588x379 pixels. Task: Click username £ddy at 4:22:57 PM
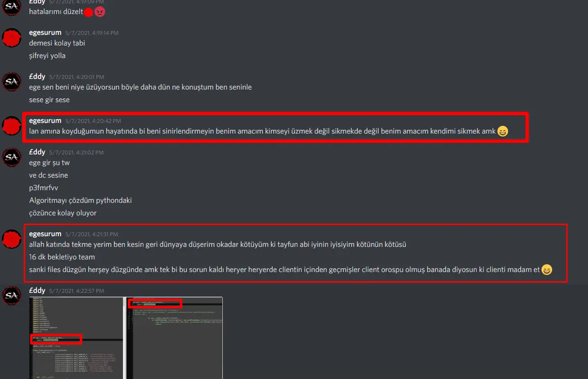37,290
